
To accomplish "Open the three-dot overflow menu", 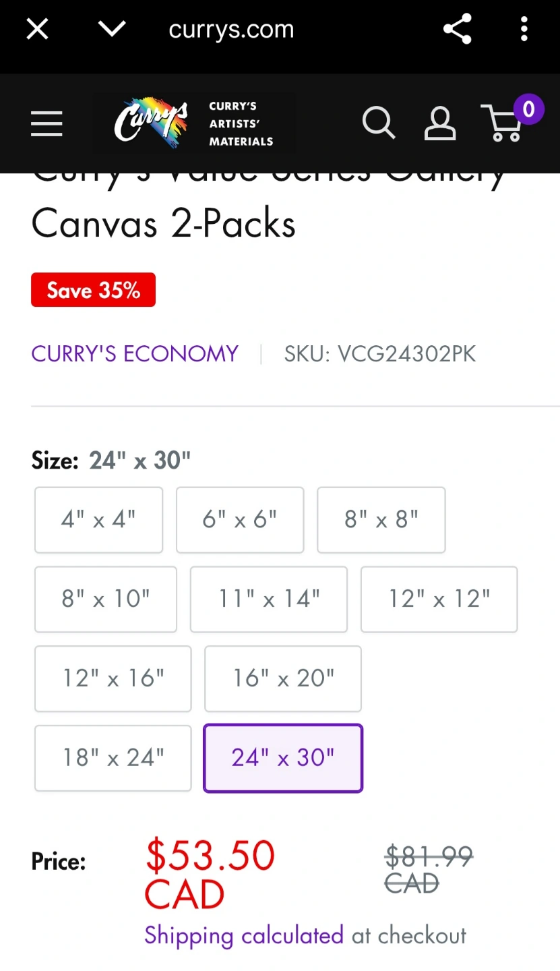I will 524,29.
